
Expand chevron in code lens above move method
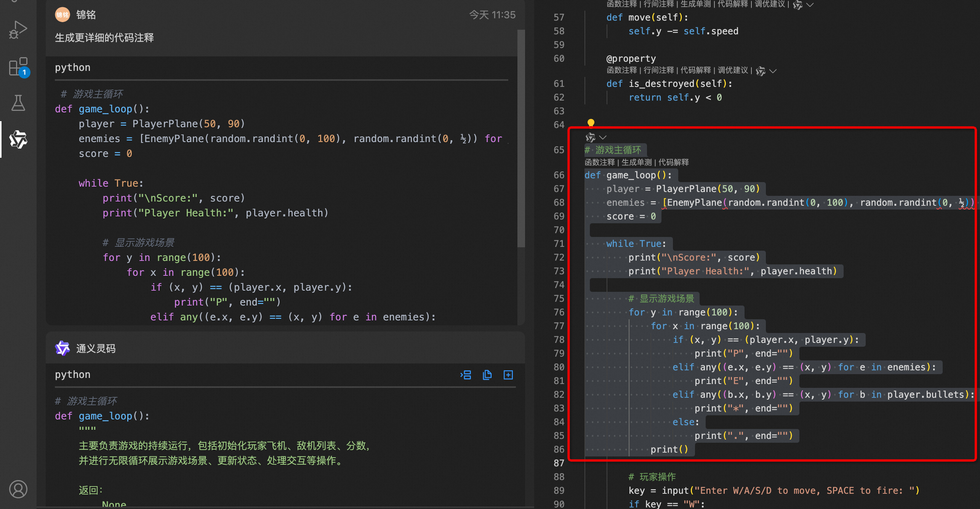[810, 5]
